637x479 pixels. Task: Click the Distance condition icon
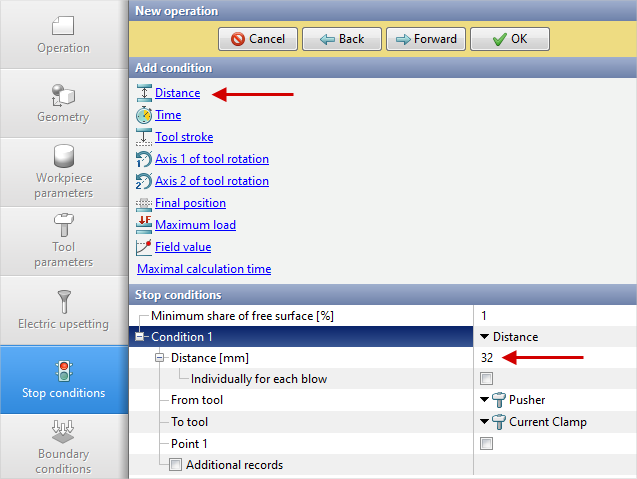144,93
